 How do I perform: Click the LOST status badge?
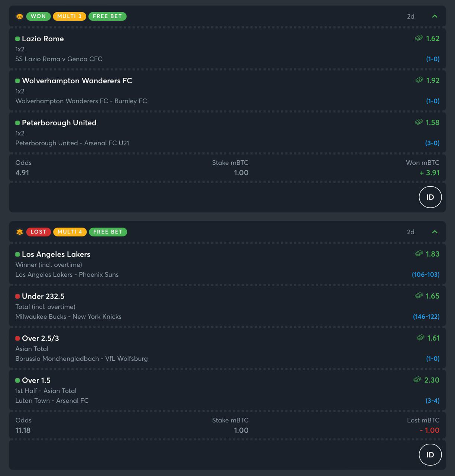[x=39, y=232]
